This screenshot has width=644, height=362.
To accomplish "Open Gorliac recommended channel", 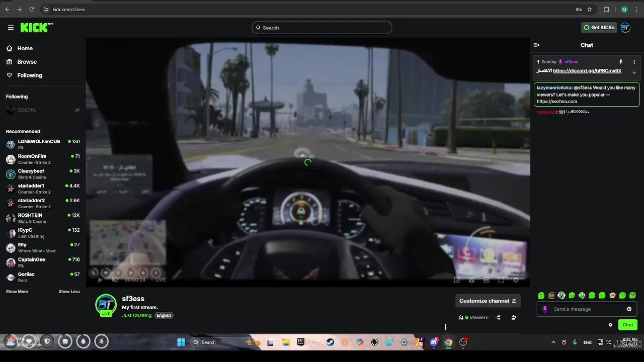I will click(x=43, y=277).
